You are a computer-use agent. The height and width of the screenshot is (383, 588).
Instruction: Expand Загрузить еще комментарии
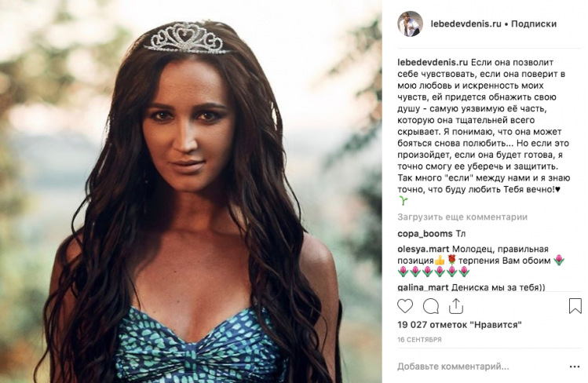(x=462, y=217)
